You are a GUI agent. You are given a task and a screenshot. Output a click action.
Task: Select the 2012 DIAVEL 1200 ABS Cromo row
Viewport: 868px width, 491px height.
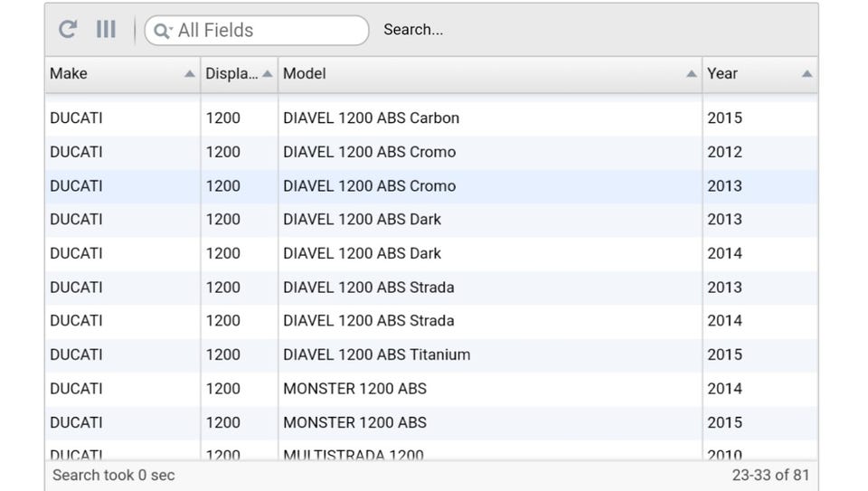click(369, 152)
